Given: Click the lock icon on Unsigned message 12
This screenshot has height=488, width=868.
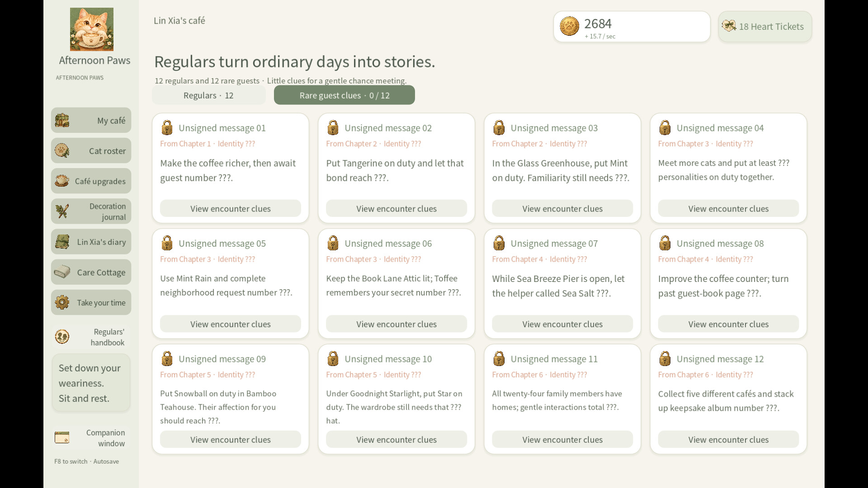Looking at the screenshot, I should pyautogui.click(x=665, y=358).
